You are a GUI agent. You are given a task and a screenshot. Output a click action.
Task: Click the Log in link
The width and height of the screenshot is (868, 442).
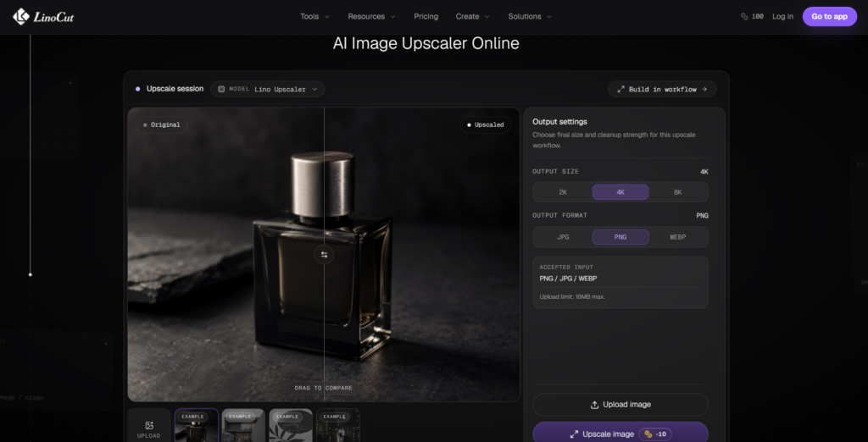(782, 17)
